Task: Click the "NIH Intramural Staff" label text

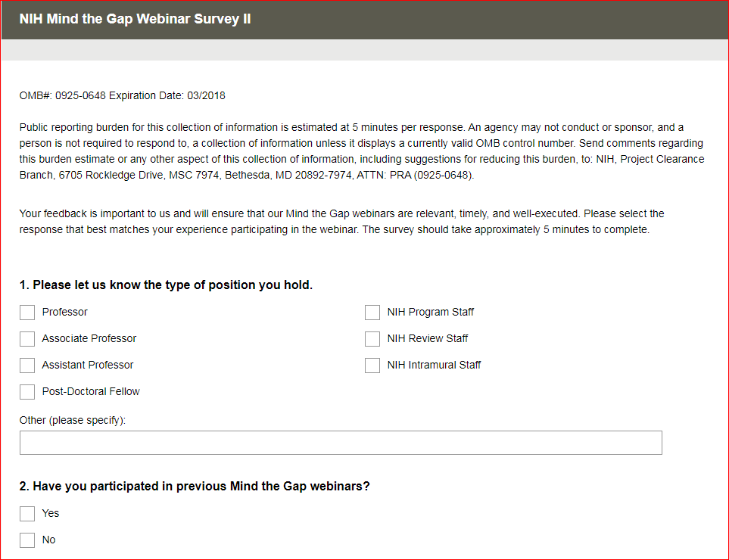Action: point(434,366)
